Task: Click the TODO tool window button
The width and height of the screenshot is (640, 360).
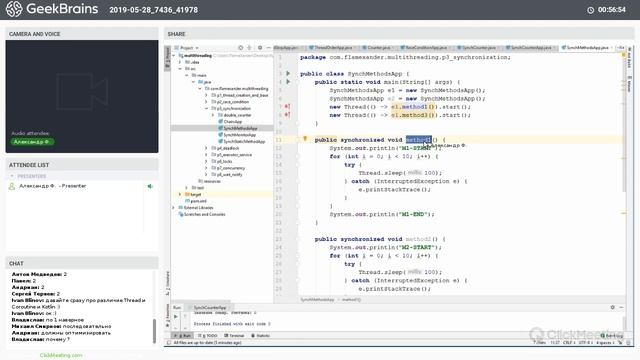Action: (208, 336)
